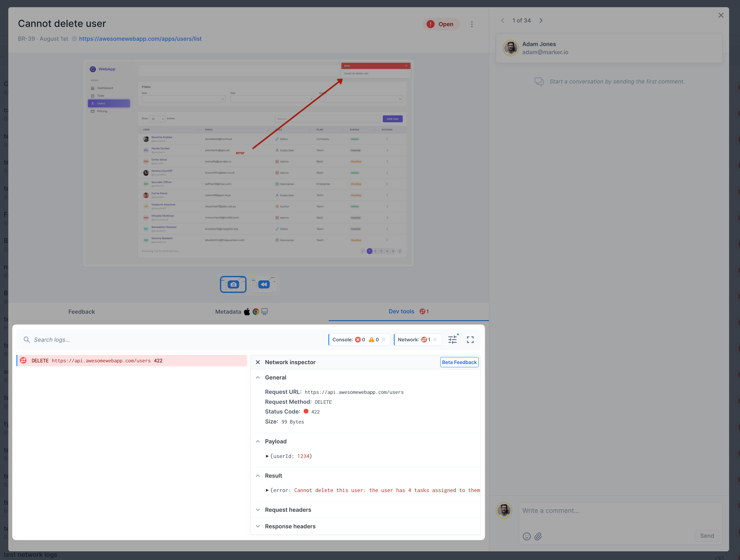Remove the Network filter with its X
This screenshot has width=740, height=560.
[x=435, y=340]
